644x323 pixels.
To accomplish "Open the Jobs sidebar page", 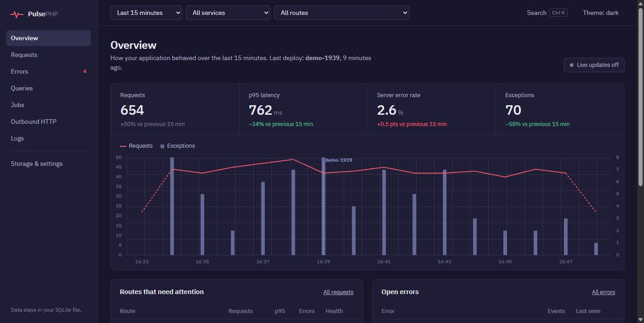I will [x=48, y=105].
